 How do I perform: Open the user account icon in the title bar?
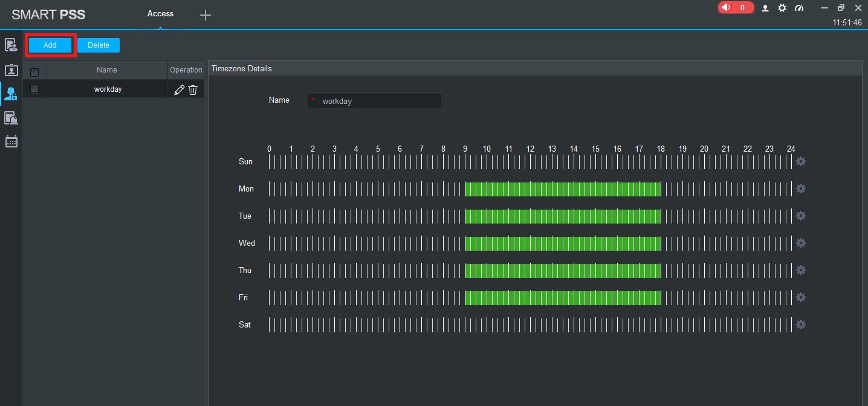765,8
